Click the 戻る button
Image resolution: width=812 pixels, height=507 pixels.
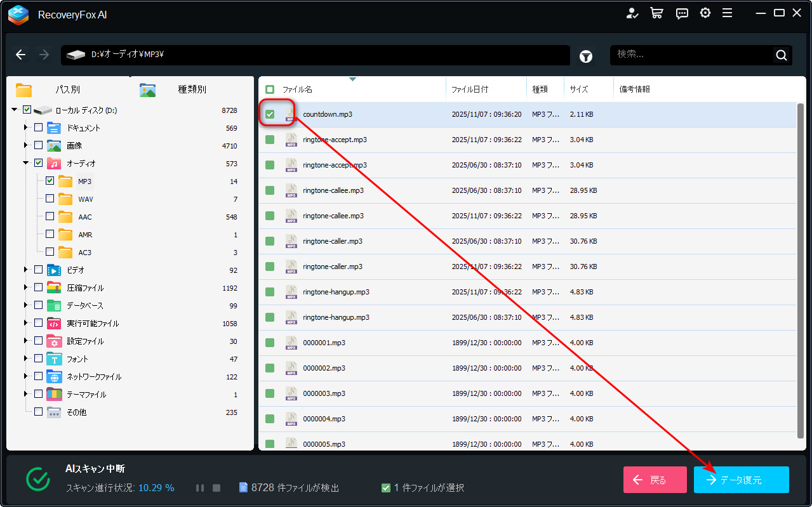[655, 480]
